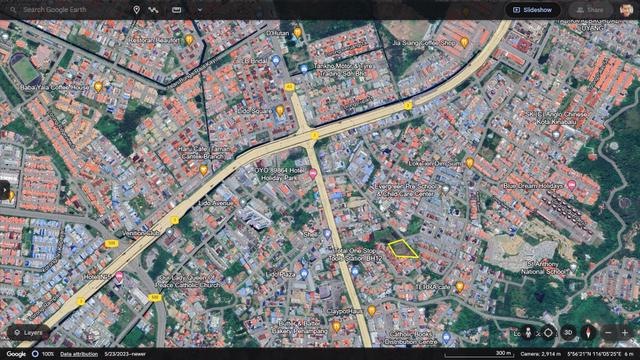Toggle 3D view mode
640x360 pixels.
pyautogui.click(x=568, y=333)
